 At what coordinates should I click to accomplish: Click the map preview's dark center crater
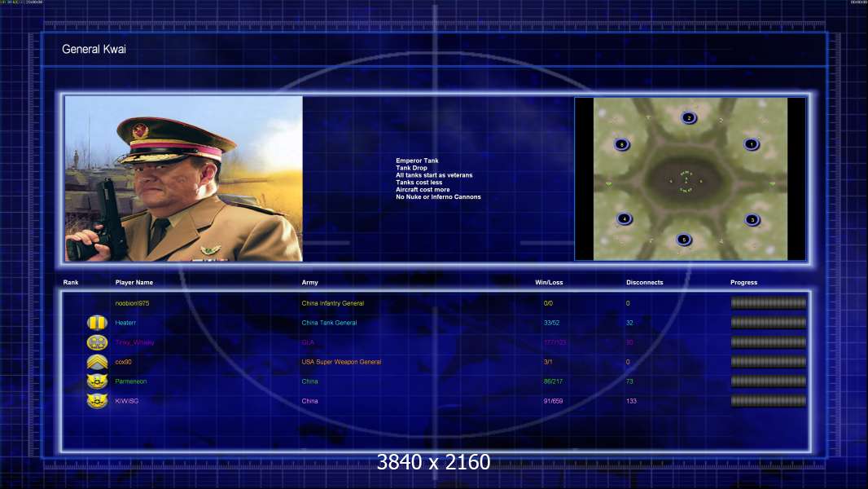click(x=686, y=180)
